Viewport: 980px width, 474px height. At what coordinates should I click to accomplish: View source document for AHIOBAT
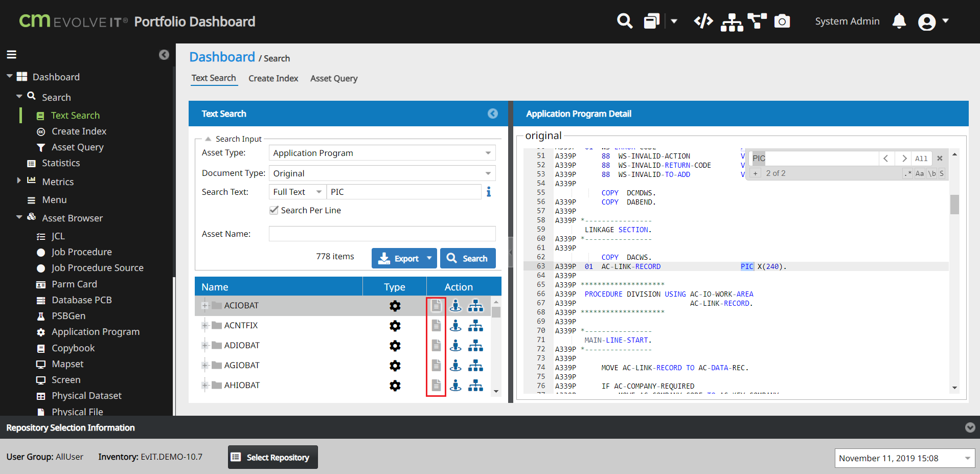pos(436,386)
